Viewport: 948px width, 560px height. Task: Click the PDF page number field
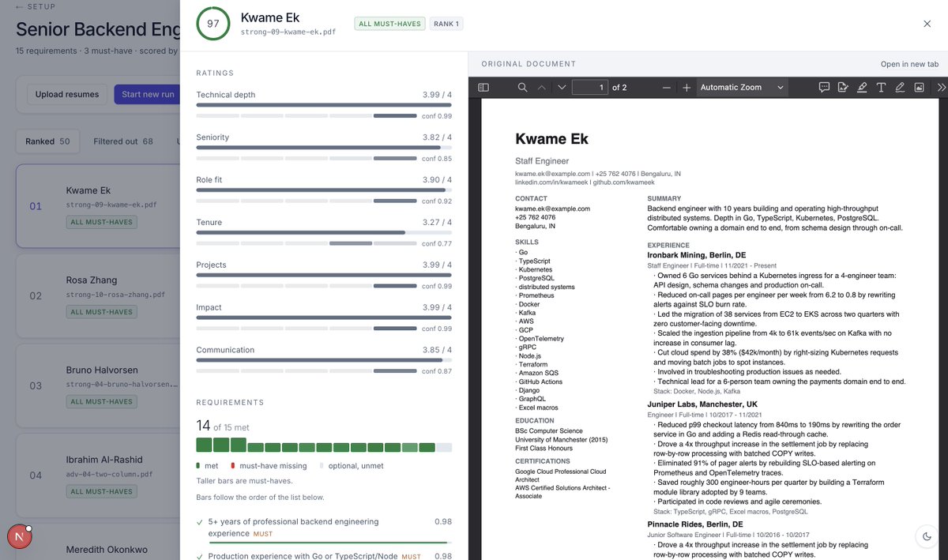[590, 88]
